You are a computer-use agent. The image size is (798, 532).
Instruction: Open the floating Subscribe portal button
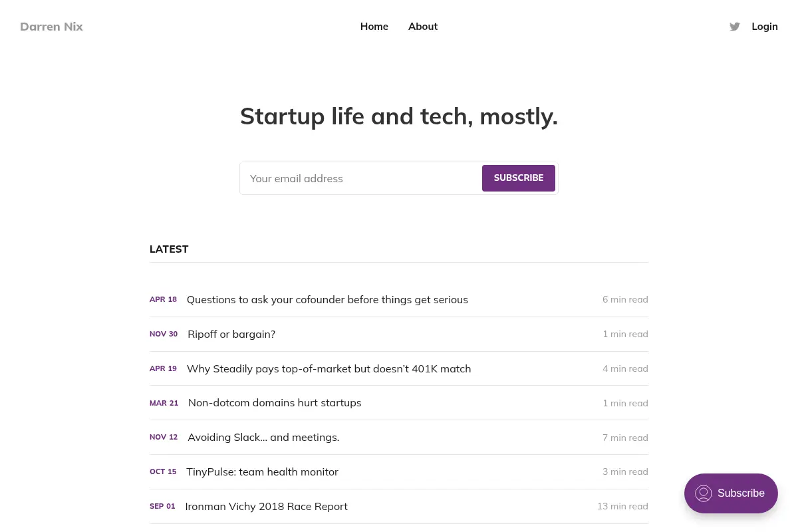click(731, 493)
